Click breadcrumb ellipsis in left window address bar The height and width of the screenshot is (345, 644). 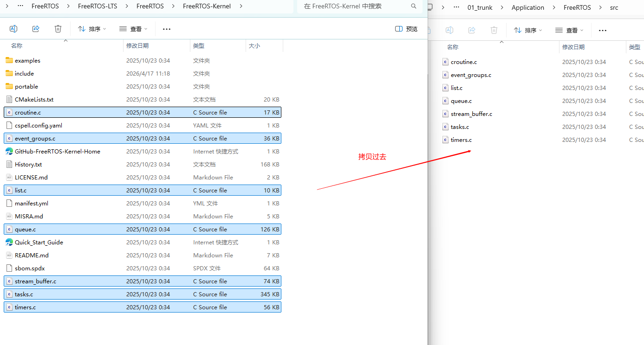20,6
